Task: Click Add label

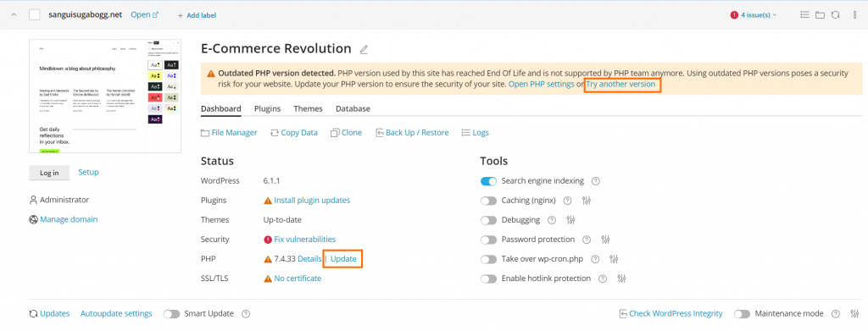Action: tap(197, 15)
